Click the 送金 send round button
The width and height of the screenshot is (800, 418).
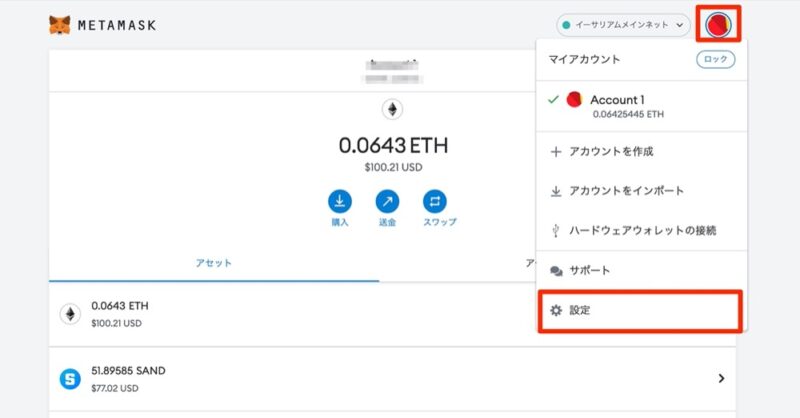pos(387,202)
